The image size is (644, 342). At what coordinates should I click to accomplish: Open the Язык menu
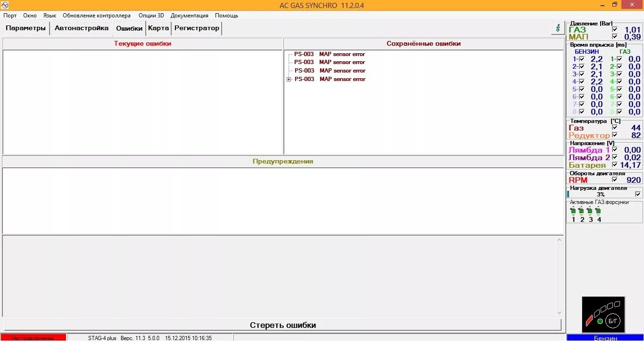pos(50,16)
